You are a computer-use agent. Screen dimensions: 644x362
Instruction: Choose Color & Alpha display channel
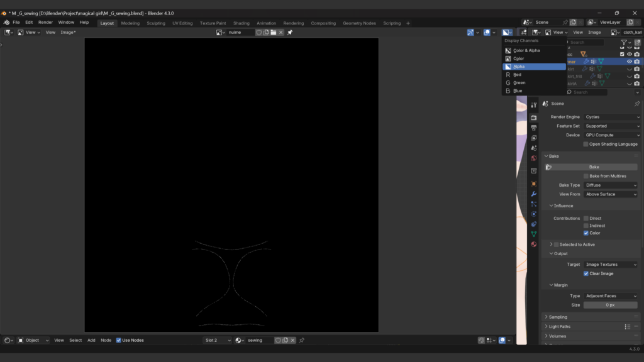click(x=526, y=50)
